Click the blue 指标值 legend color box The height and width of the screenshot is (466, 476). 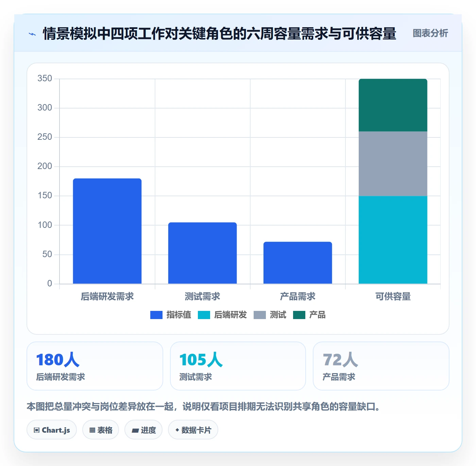click(x=156, y=315)
